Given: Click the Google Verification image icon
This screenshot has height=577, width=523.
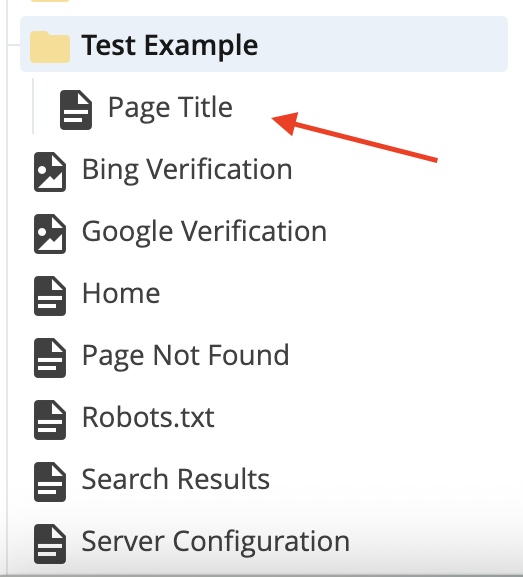Looking at the screenshot, I should (x=50, y=234).
